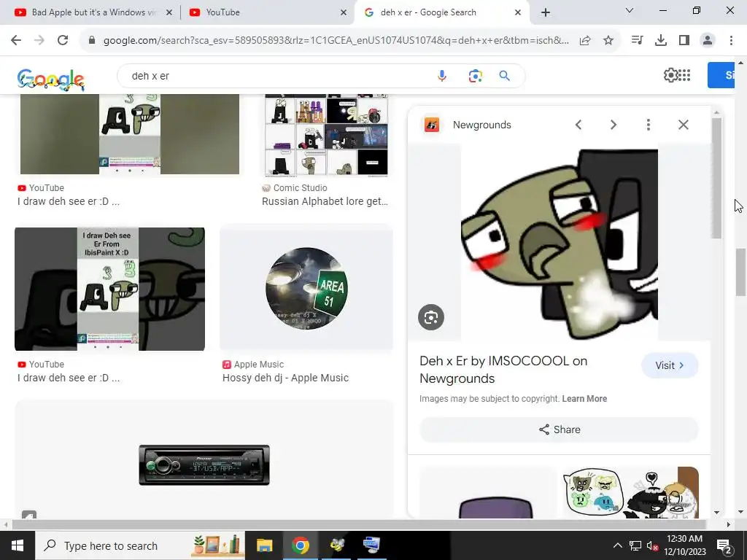Go forward in browser history
This screenshot has width=747, height=560.
[x=39, y=41]
